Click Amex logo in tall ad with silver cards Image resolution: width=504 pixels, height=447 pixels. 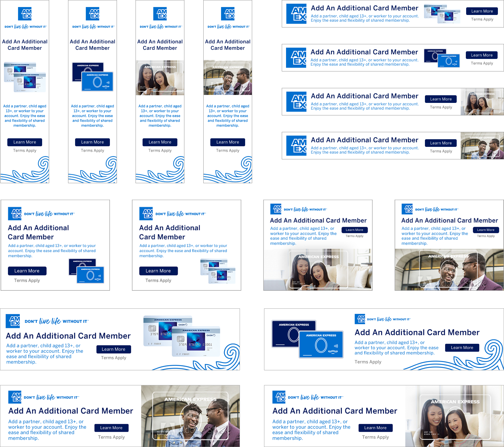click(x=25, y=14)
